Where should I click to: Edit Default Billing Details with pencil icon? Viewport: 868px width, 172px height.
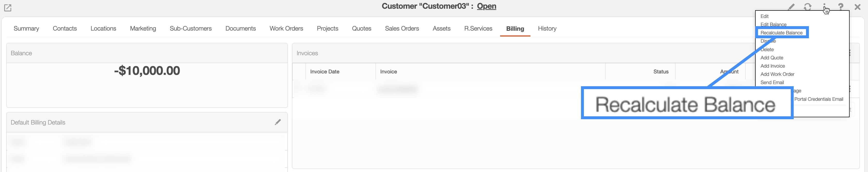click(x=278, y=122)
